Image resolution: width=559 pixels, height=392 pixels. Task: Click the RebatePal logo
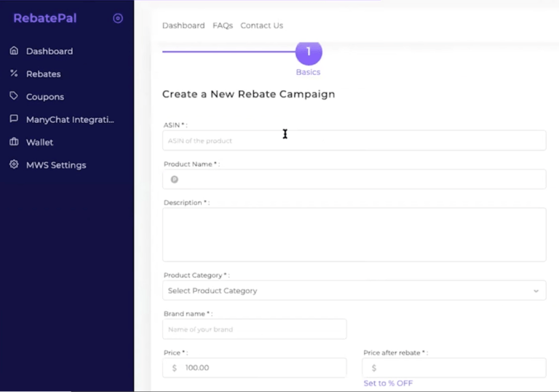pyautogui.click(x=45, y=18)
